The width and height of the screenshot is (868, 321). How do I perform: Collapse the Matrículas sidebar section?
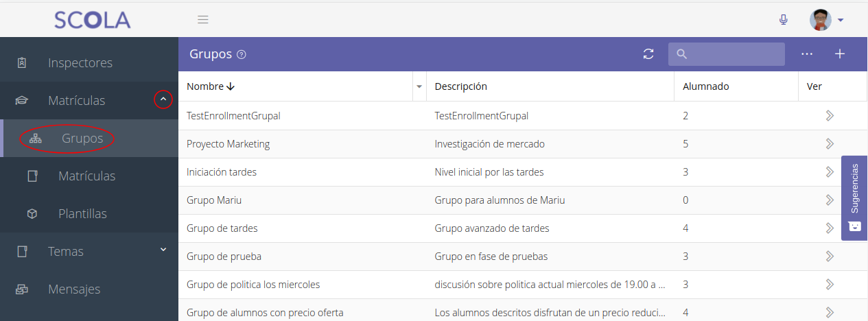click(163, 100)
